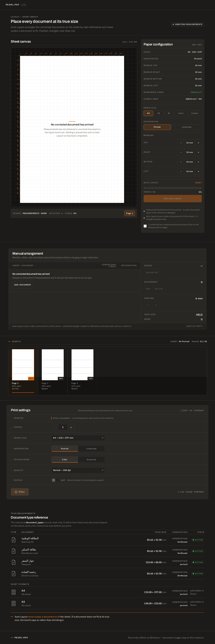The image size is (215, 644).
Task: Click the A5 sheet format icon
Action: (13, 604)
